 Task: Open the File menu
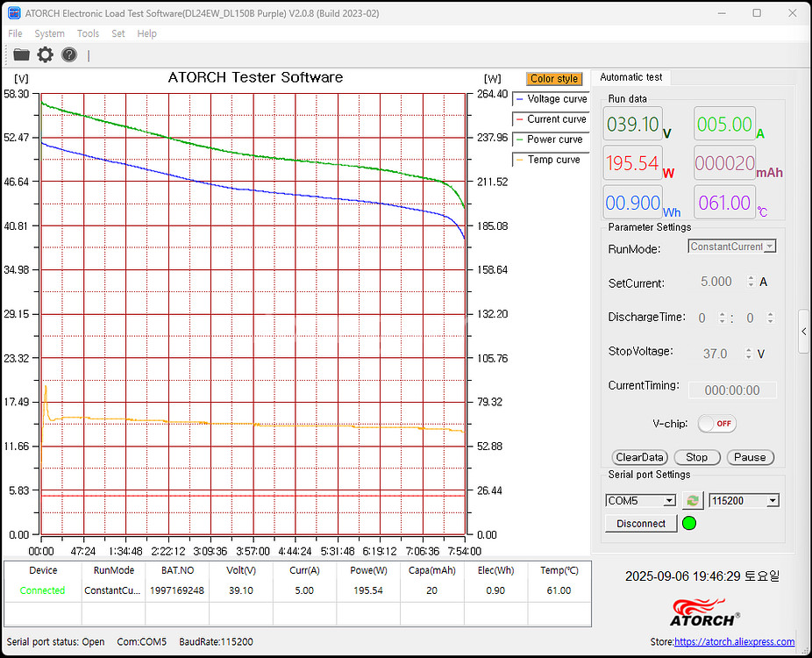click(15, 33)
